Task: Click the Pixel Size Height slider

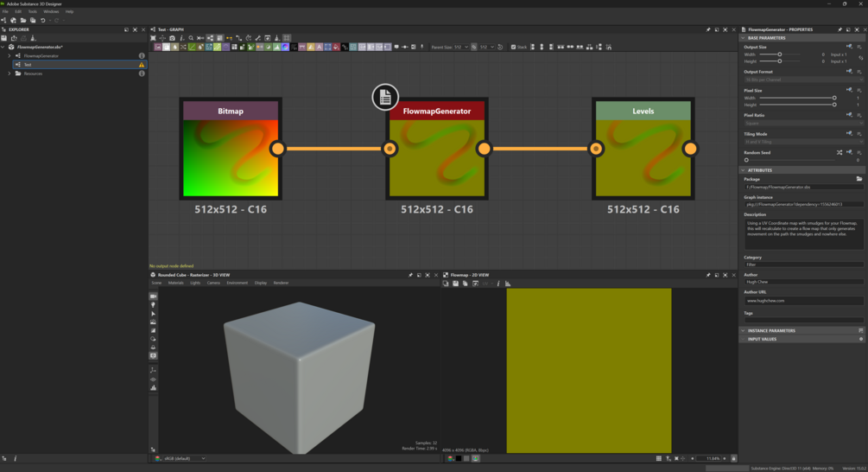Action: point(797,104)
